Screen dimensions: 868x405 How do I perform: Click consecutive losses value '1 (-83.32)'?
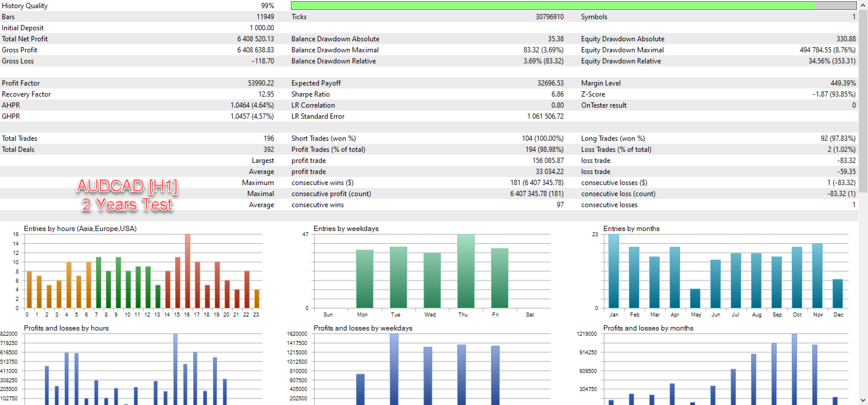[841, 183]
